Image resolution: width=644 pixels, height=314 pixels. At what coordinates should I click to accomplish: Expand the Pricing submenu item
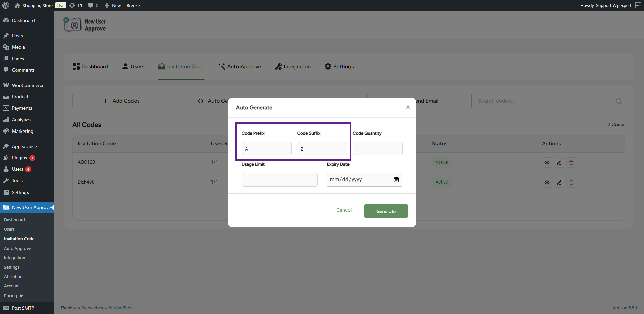coord(13,296)
